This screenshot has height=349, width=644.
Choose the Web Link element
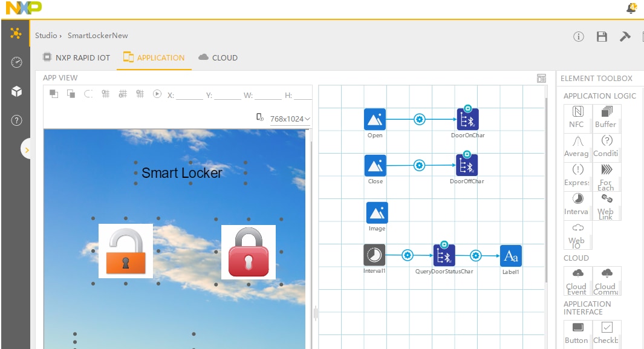606,204
